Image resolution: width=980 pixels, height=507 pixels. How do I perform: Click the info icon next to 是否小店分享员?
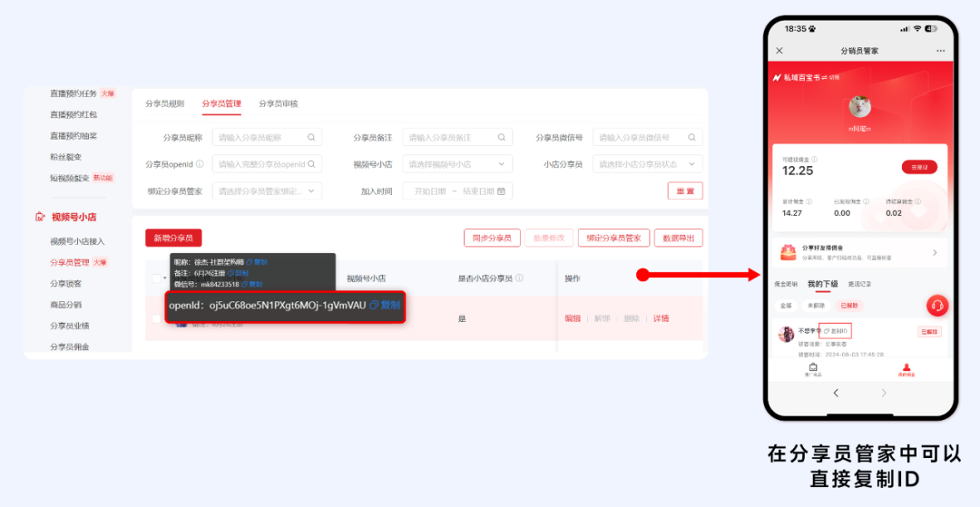[519, 278]
